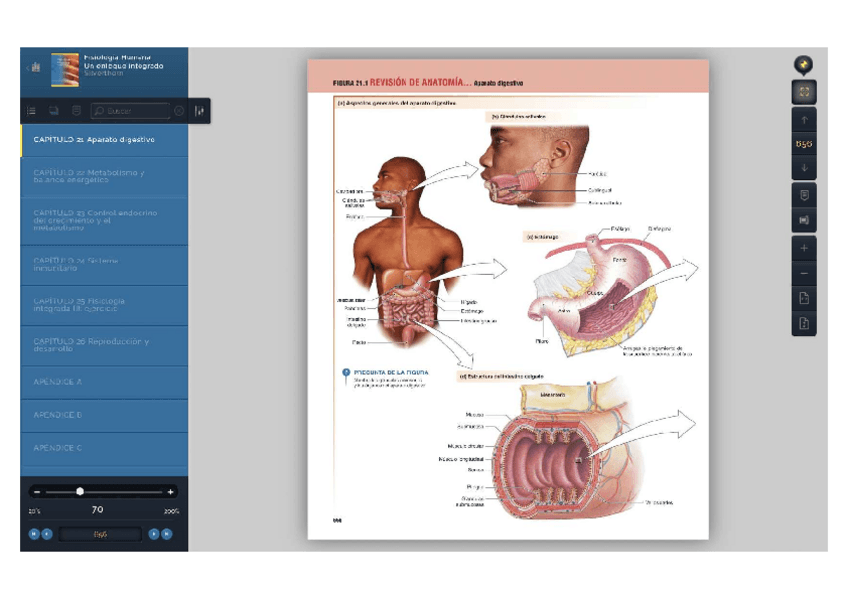Go to previous page in bottom navigation
Image resolution: width=848 pixels, height=599 pixels.
click(x=47, y=534)
